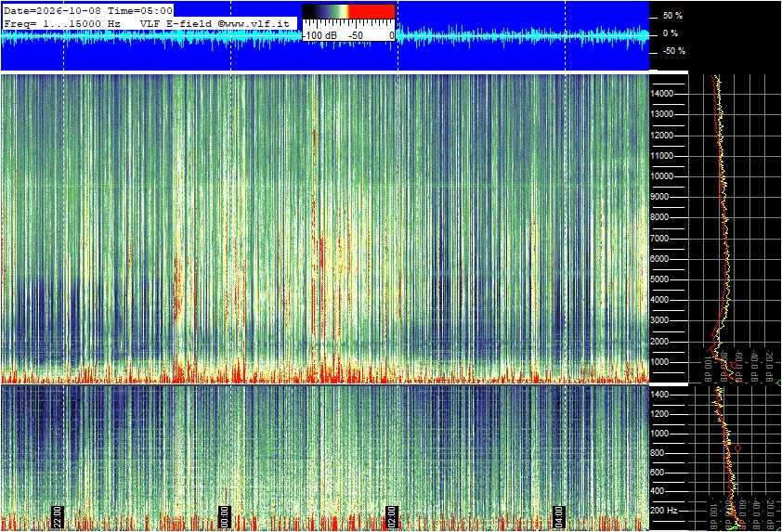The image size is (782, 532).
Task: Click the cyan amplitude waveform strip
Action: (324, 36)
